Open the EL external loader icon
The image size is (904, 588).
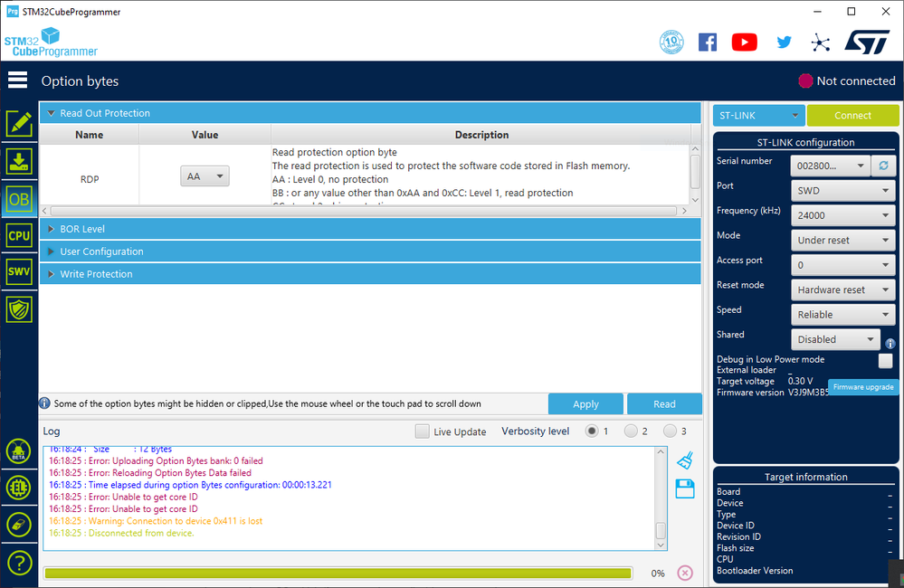click(x=19, y=488)
